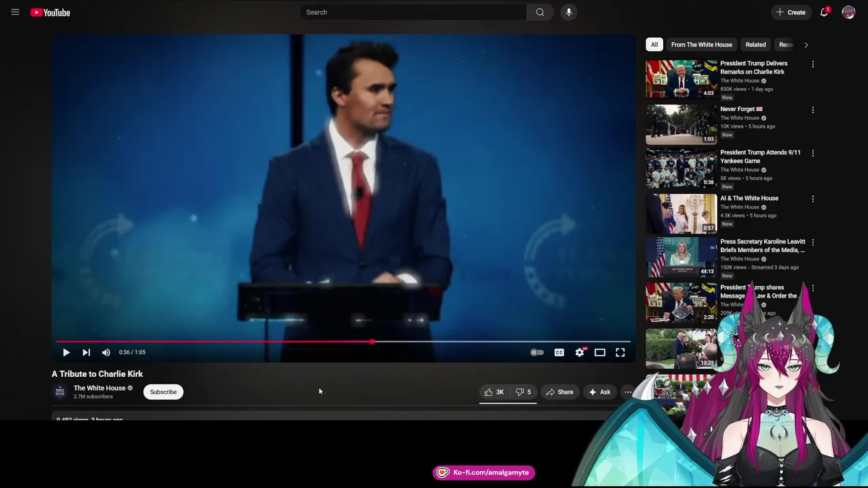Image resolution: width=868 pixels, height=488 pixels.
Task: Open the Yankees Game video thumbnail
Action: [682, 168]
